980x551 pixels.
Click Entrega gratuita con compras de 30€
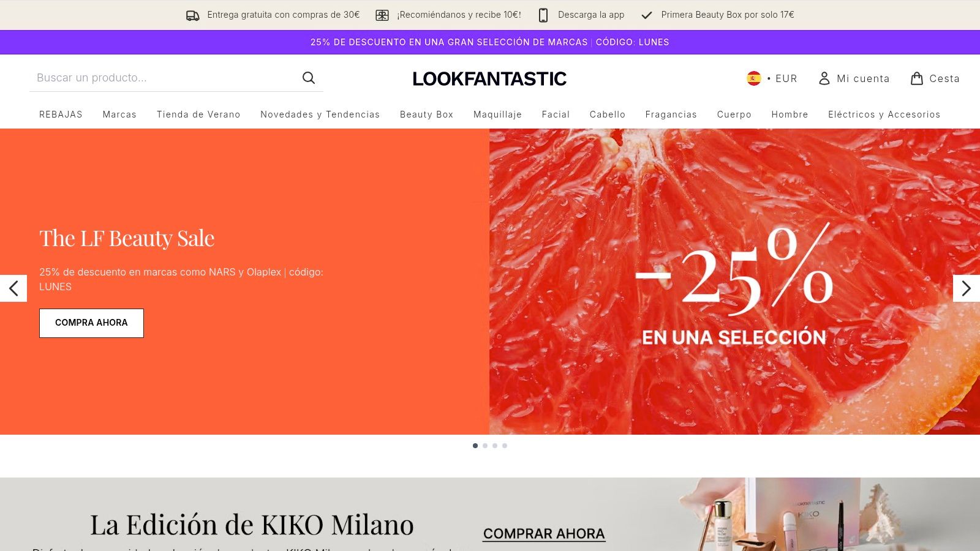click(283, 15)
